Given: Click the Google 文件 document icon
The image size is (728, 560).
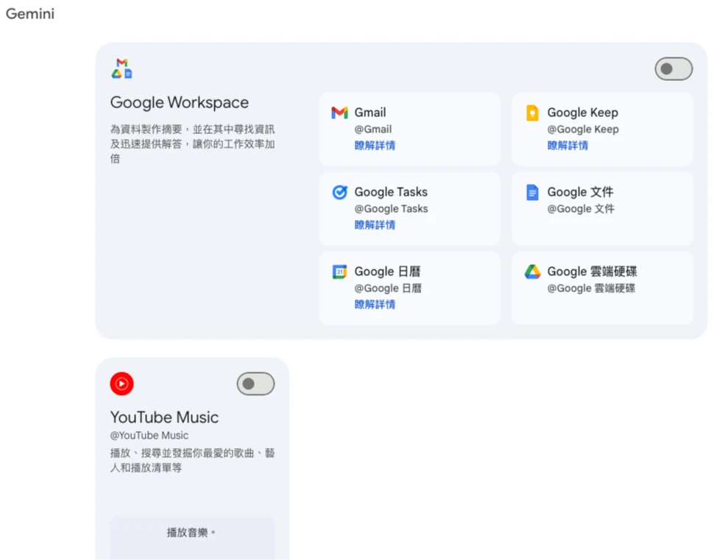Looking at the screenshot, I should 532,192.
